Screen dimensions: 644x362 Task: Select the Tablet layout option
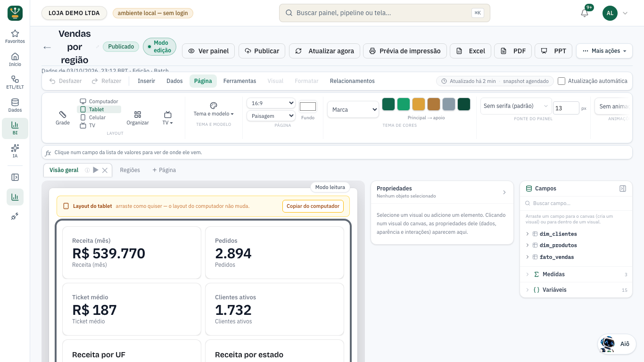point(99,109)
